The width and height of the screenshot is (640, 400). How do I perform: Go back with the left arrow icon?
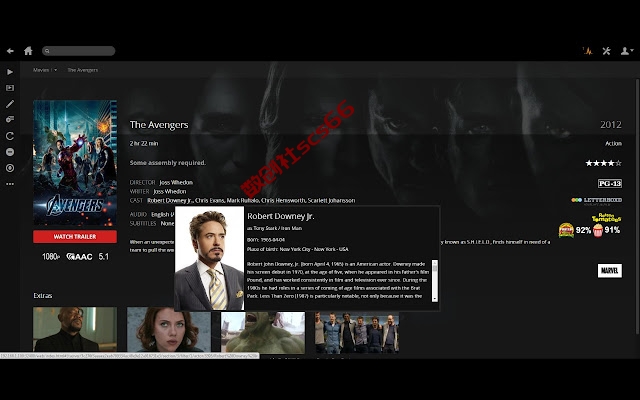[10, 51]
